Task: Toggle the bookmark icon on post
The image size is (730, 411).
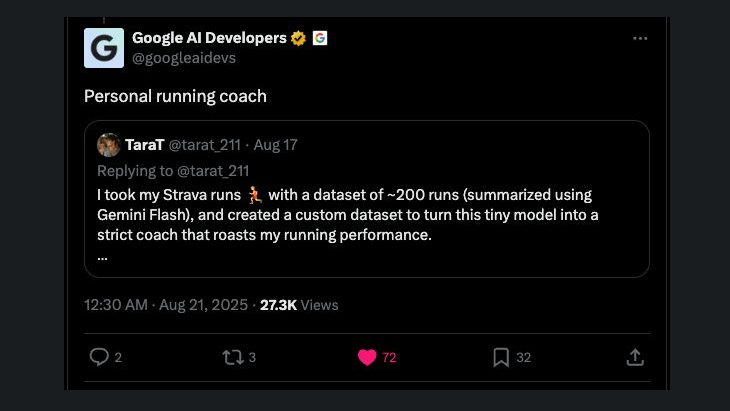Action: pos(501,357)
